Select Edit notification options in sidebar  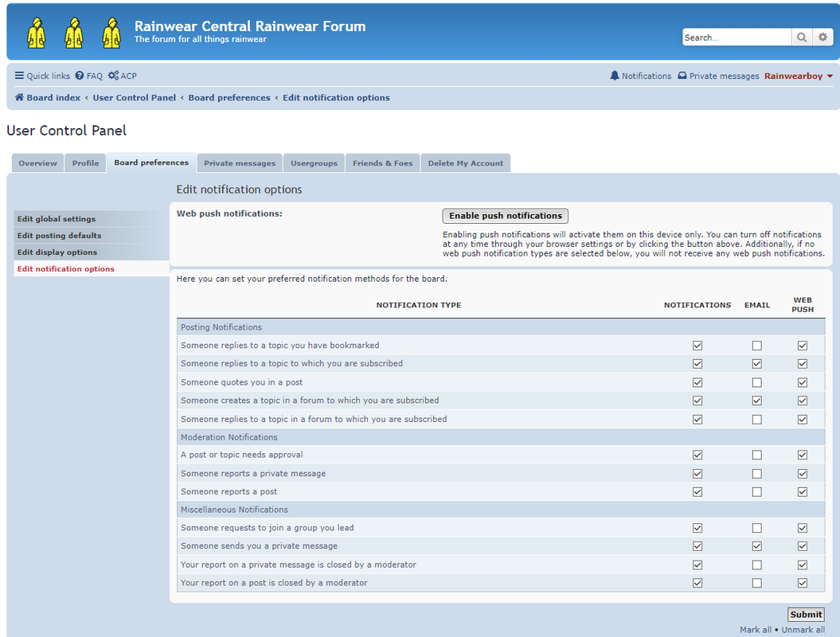pyautogui.click(x=91, y=268)
